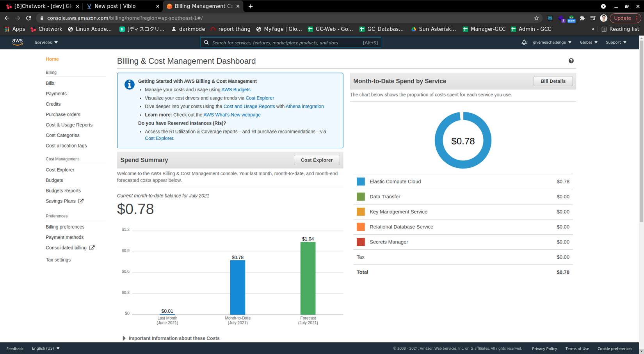Screen dimensions: 644x354
Task: Open Consolidated billing external link icon
Action: pos(92,248)
